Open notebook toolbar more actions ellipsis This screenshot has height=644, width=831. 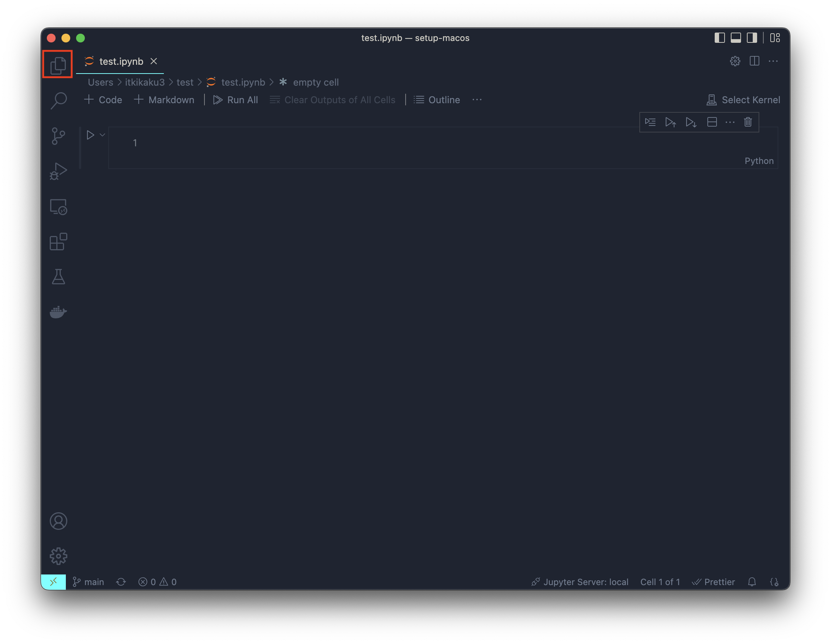(x=477, y=100)
